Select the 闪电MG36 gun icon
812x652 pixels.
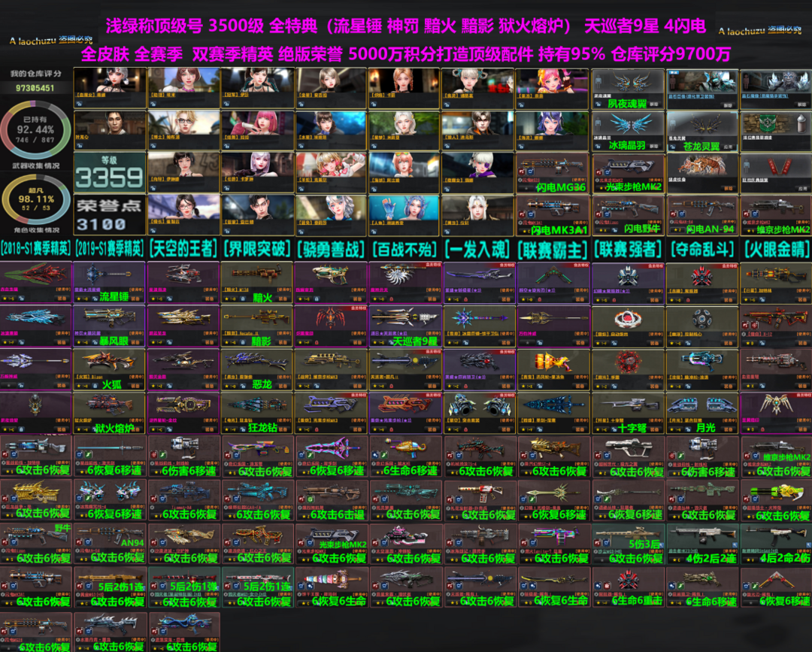click(553, 172)
